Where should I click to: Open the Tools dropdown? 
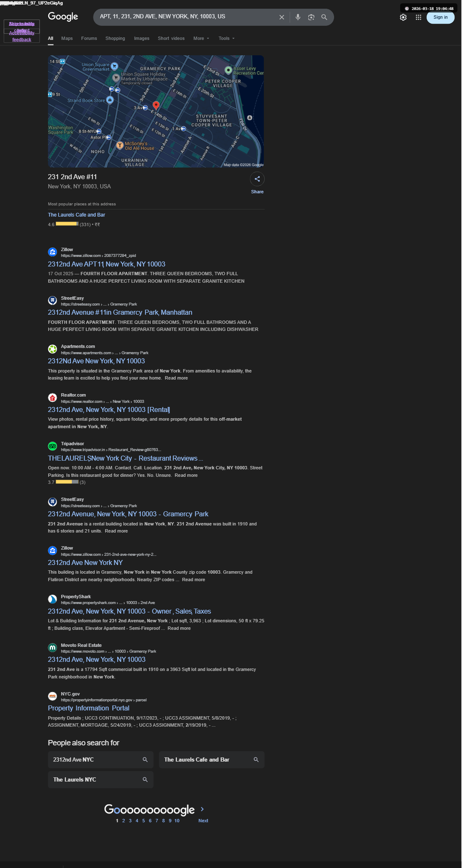click(x=226, y=38)
